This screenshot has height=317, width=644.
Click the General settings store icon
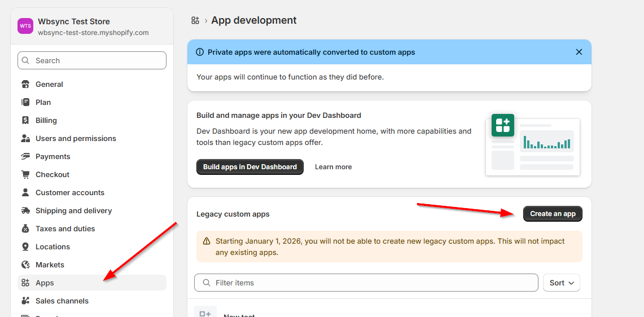25,85
